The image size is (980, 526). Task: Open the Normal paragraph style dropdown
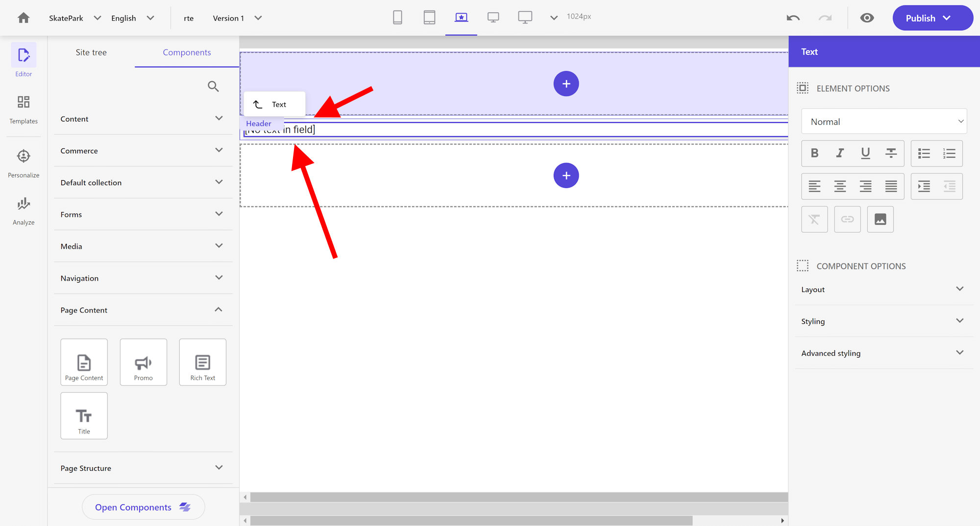click(884, 121)
